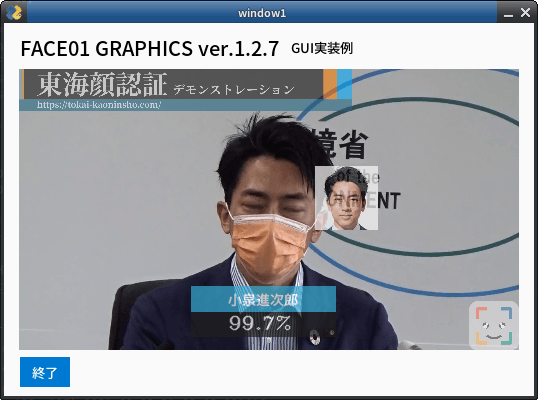The height and width of the screenshot is (400, 538).
Task: Click the tokai-kaoninsho.com URL text
Action: tap(99, 105)
